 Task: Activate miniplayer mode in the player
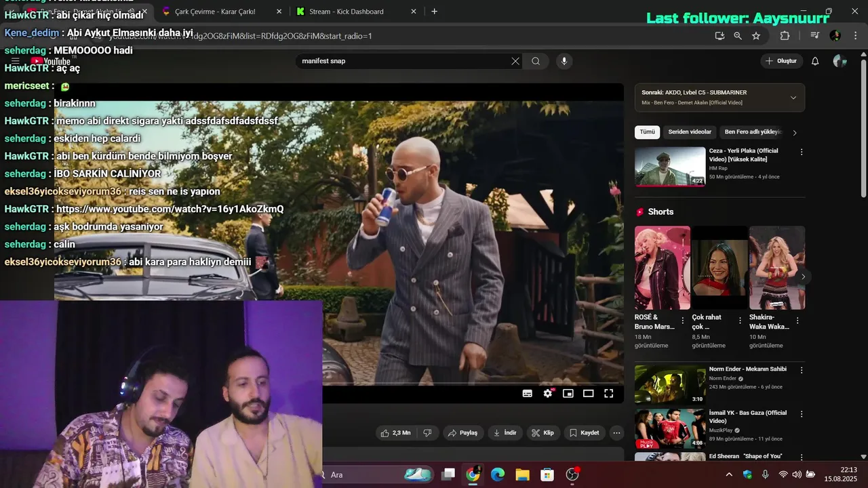[568, 393]
